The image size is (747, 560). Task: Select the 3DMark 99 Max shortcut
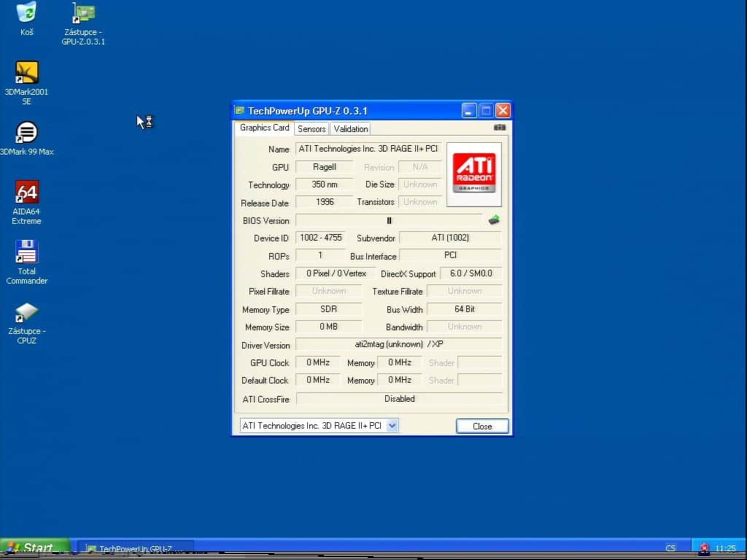(26, 133)
